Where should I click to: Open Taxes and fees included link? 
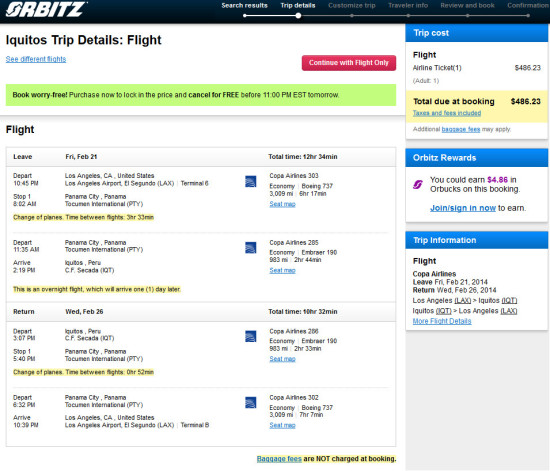click(x=447, y=113)
